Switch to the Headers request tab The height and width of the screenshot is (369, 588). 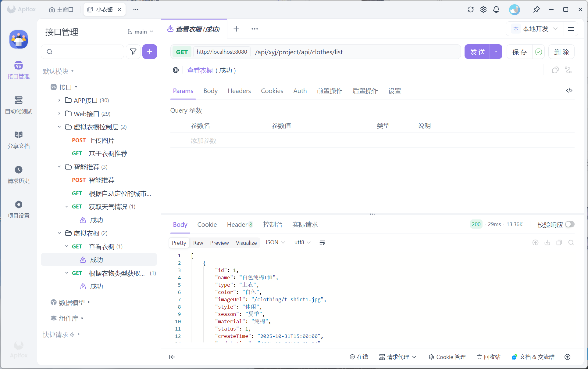click(x=239, y=91)
